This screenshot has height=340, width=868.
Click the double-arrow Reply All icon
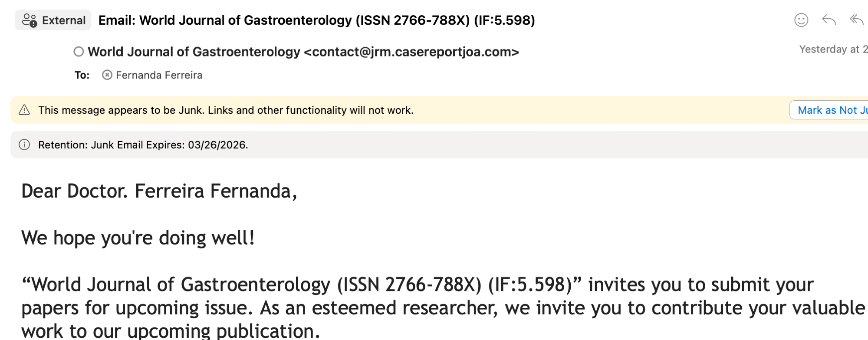pyautogui.click(x=856, y=20)
